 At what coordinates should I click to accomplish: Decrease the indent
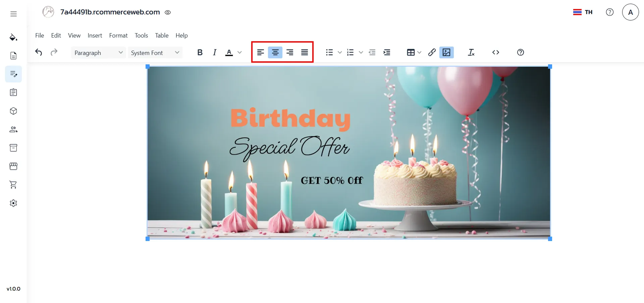[x=372, y=52]
